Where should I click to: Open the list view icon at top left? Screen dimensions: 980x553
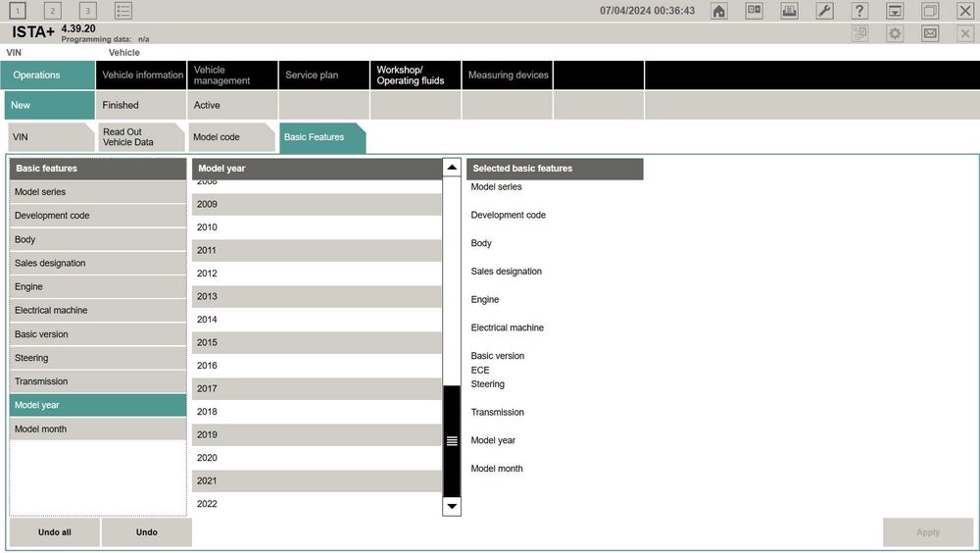coord(123,11)
